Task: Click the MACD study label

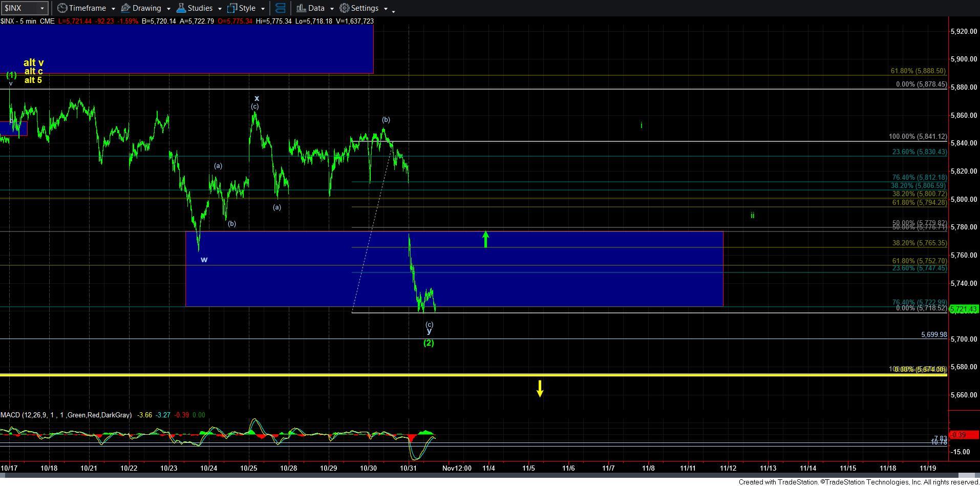Action: point(66,415)
